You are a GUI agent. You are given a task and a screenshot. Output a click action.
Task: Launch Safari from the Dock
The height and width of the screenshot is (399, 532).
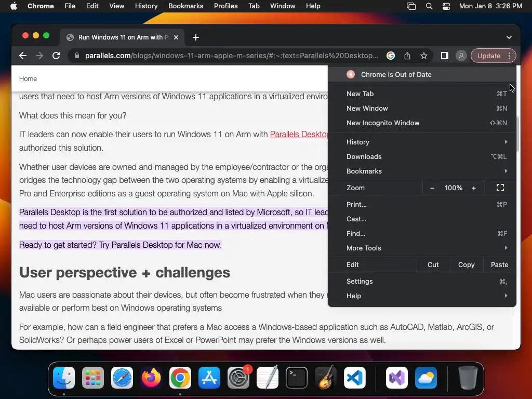click(122, 378)
